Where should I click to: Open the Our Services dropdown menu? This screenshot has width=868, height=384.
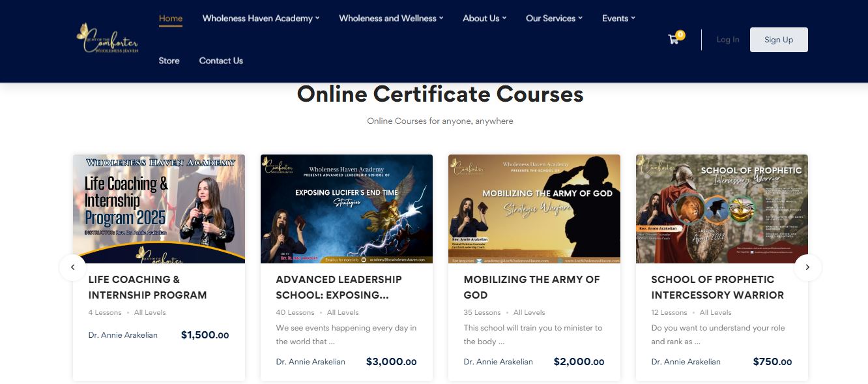[554, 18]
